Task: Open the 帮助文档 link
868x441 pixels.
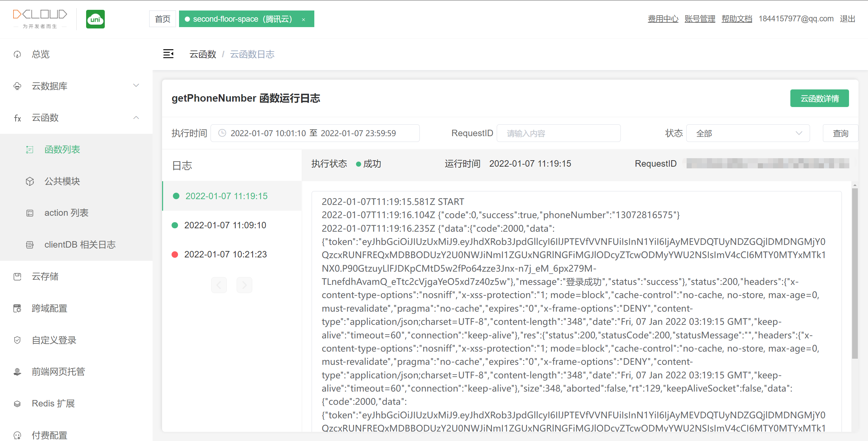Action: (x=736, y=19)
